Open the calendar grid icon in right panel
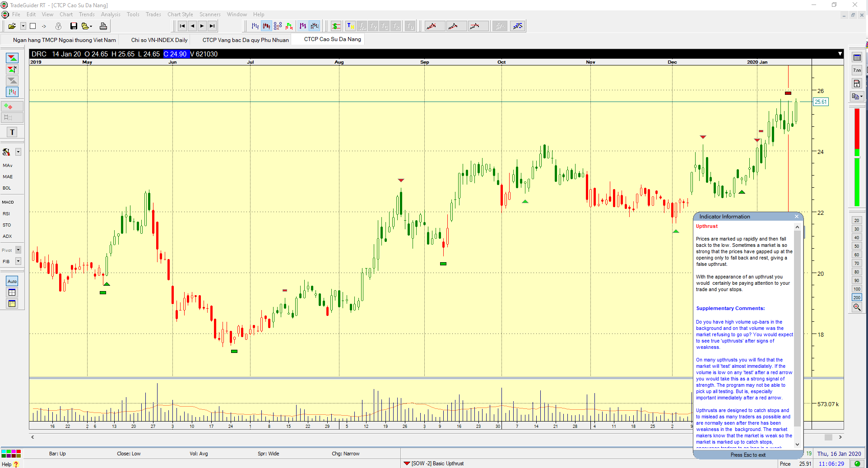 (857, 57)
